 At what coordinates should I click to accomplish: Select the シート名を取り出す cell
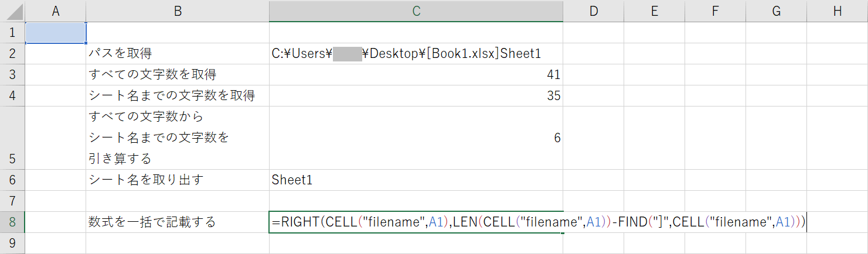178,180
